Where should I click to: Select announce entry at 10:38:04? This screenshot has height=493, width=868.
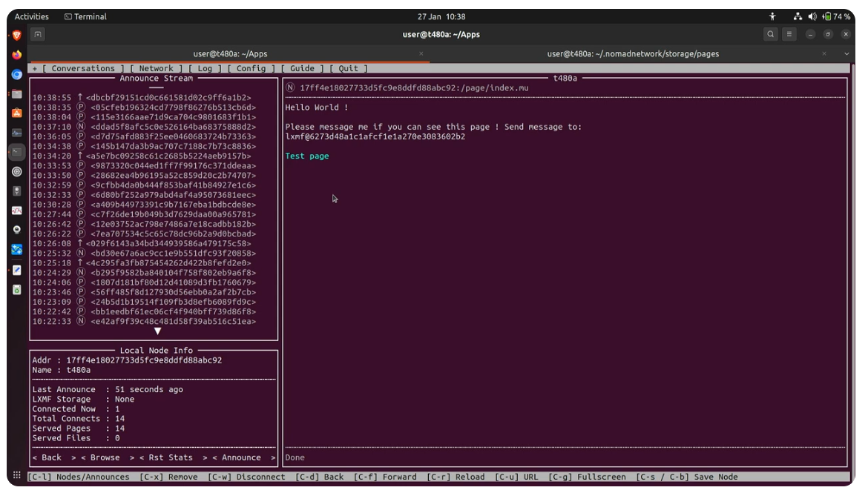coord(144,116)
